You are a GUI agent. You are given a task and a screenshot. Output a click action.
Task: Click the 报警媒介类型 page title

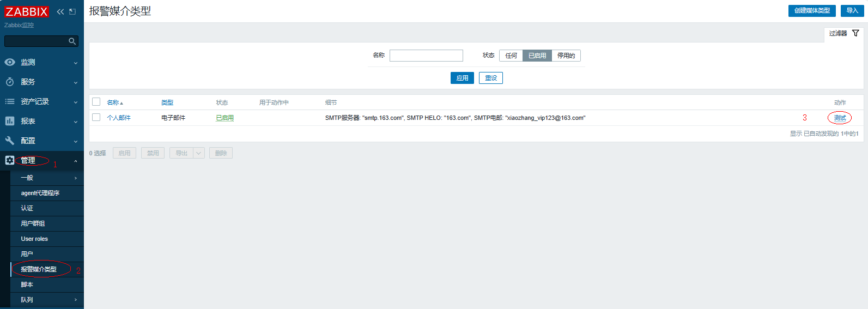[x=120, y=11]
